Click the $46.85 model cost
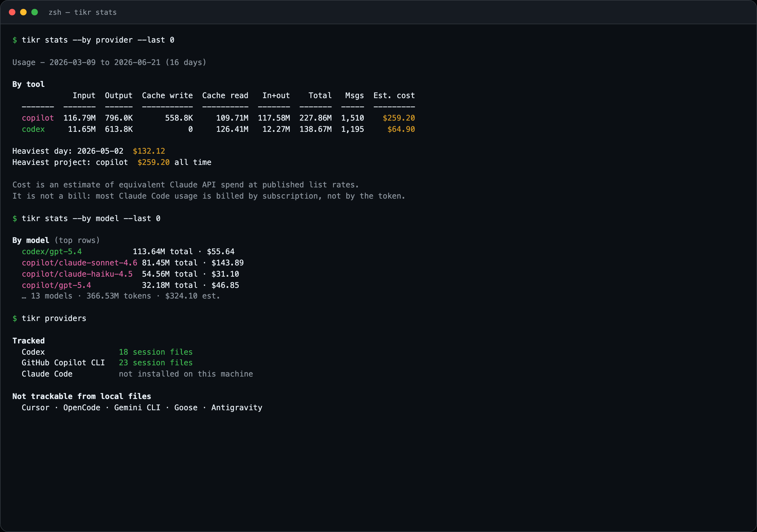Viewport: 757px width, 532px height. pyautogui.click(x=225, y=286)
